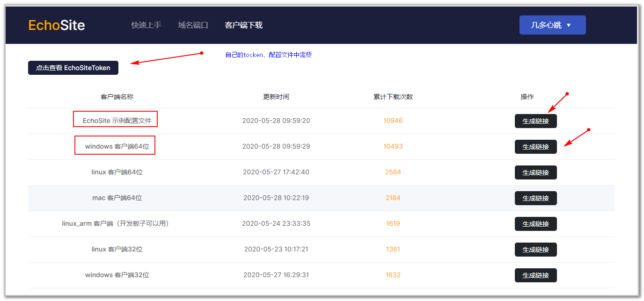Click the timestamp 2020-05-27 17:42:40
Image resolution: width=644 pixels, height=301 pixels.
pyautogui.click(x=276, y=172)
